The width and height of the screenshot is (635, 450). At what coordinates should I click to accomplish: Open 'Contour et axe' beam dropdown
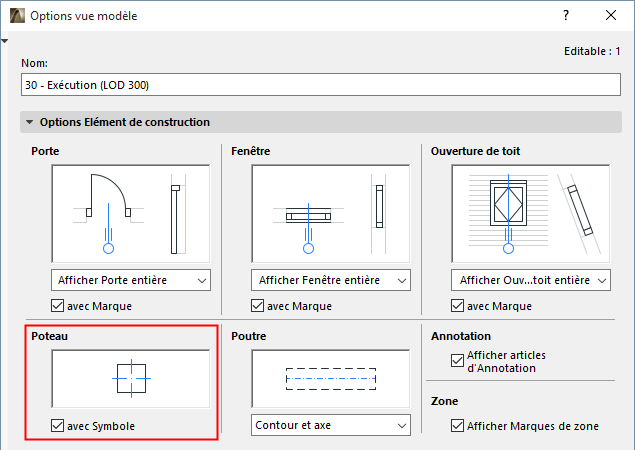point(330,426)
